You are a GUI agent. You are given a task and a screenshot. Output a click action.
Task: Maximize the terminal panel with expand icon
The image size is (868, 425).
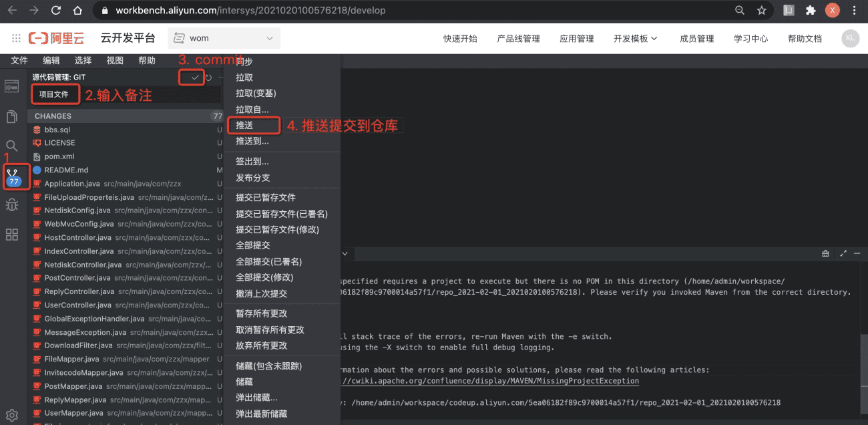tap(843, 254)
